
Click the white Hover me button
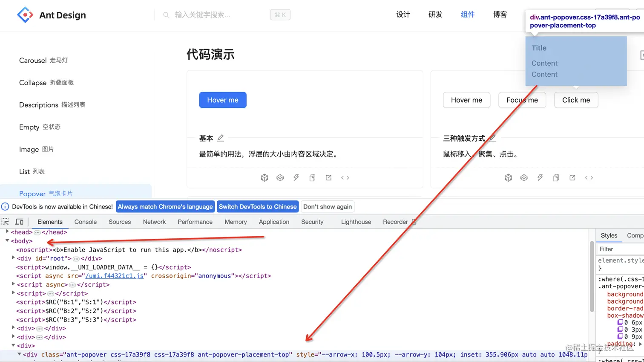tap(466, 100)
